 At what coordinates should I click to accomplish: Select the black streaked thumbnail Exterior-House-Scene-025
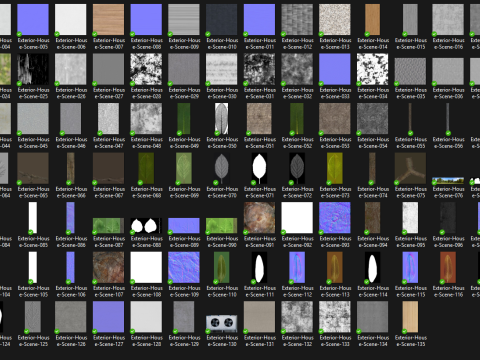pos(33,69)
